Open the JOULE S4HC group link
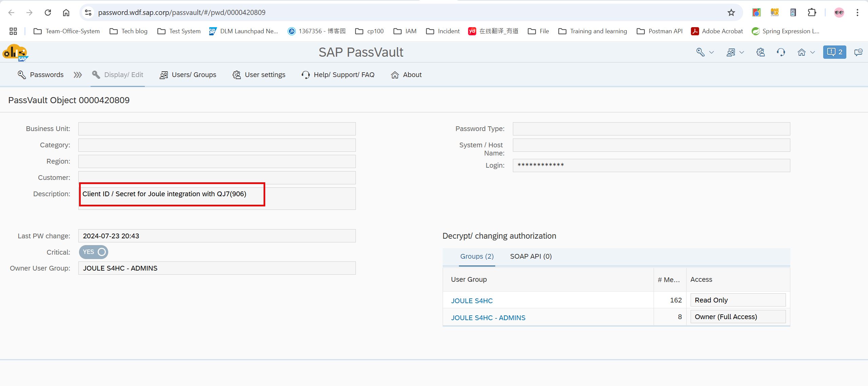Image resolution: width=868 pixels, height=386 pixels. 471,301
